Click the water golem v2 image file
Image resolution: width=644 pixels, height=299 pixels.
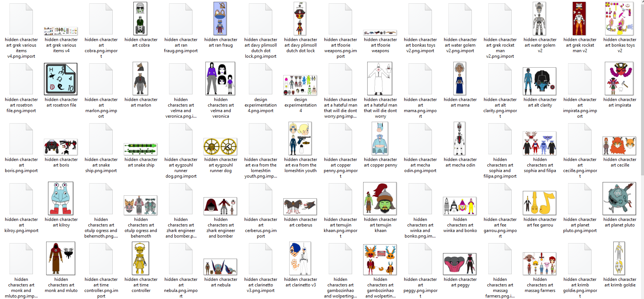[539, 19]
